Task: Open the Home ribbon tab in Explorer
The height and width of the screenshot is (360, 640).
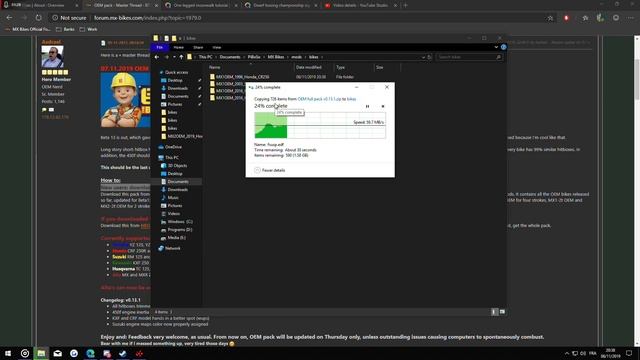Action: click(178, 47)
